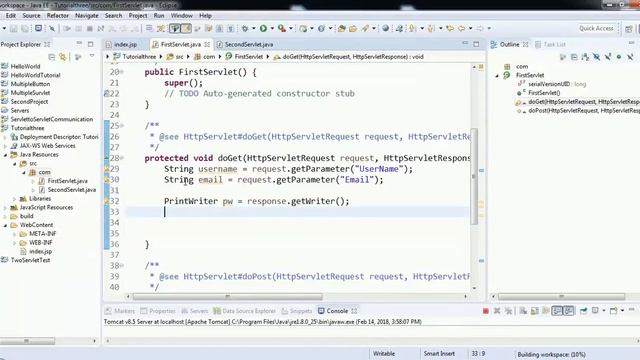Click the Back navigation yellow arrow
The height and width of the screenshot is (360, 640).
point(462,28)
